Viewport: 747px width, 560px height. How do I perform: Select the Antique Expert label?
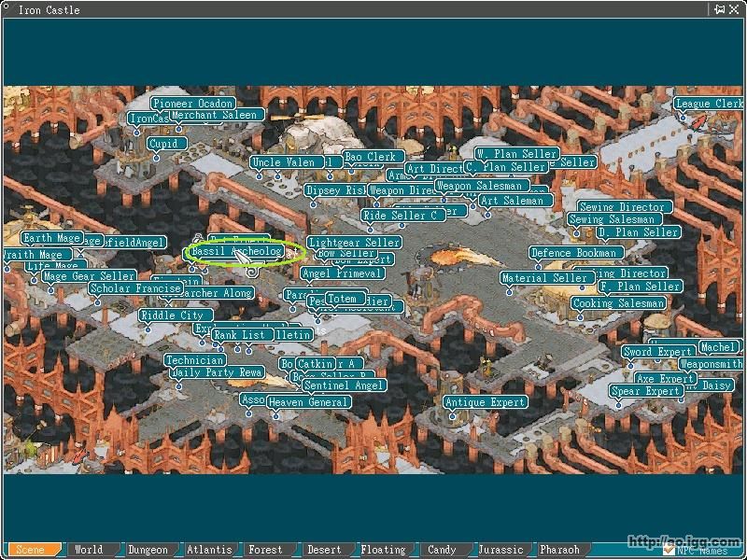coord(486,402)
